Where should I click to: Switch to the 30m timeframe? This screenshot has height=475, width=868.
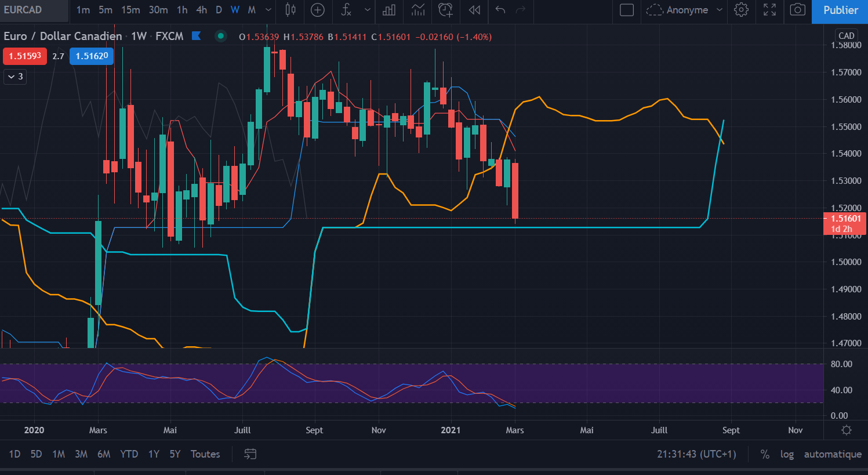[158, 10]
